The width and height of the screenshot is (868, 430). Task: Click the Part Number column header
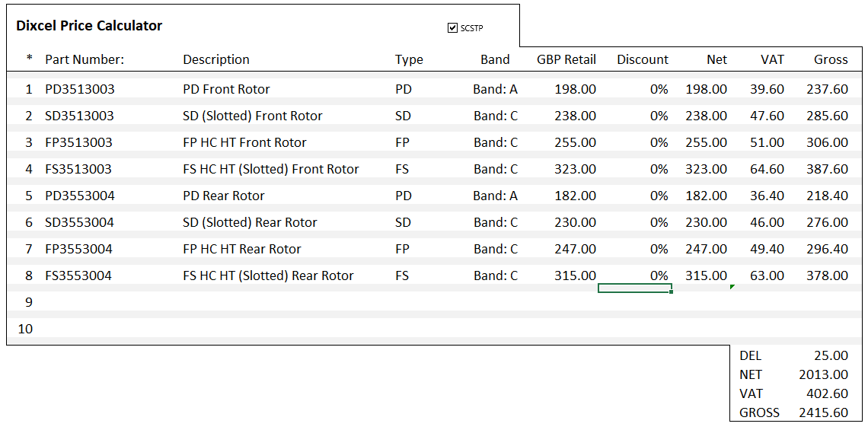tap(85, 60)
